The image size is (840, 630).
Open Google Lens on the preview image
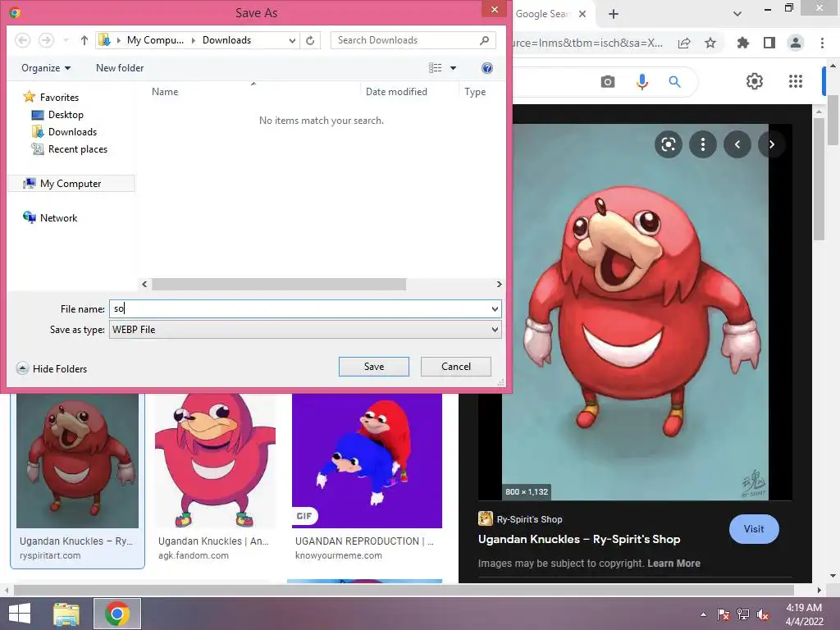[668, 144]
